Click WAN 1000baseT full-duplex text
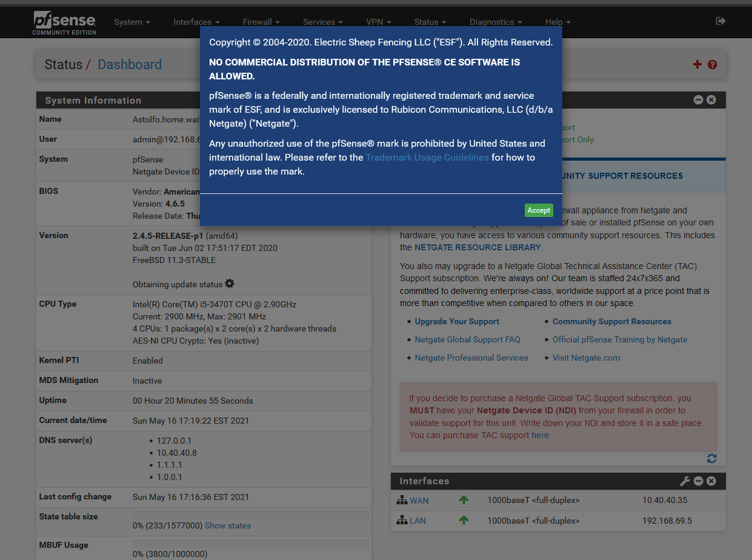The height and width of the screenshot is (560, 752). coord(533,501)
